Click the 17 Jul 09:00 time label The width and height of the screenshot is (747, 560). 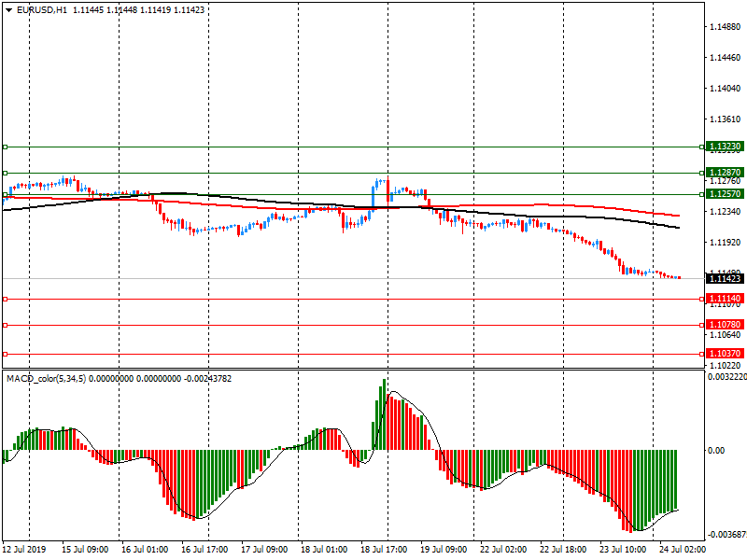pyautogui.click(x=264, y=549)
